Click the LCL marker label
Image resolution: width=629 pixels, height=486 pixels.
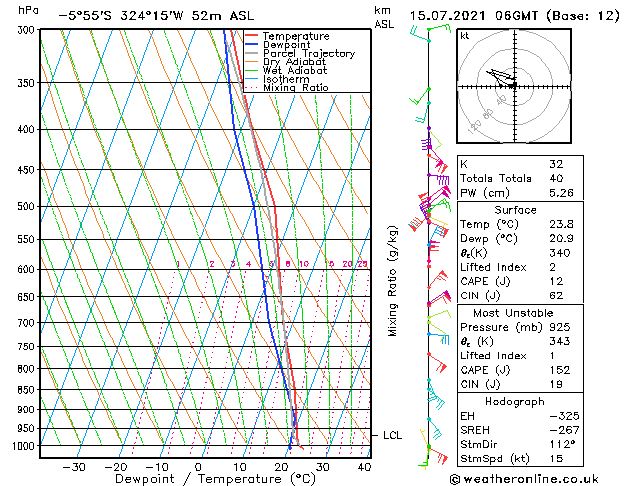[x=392, y=435]
